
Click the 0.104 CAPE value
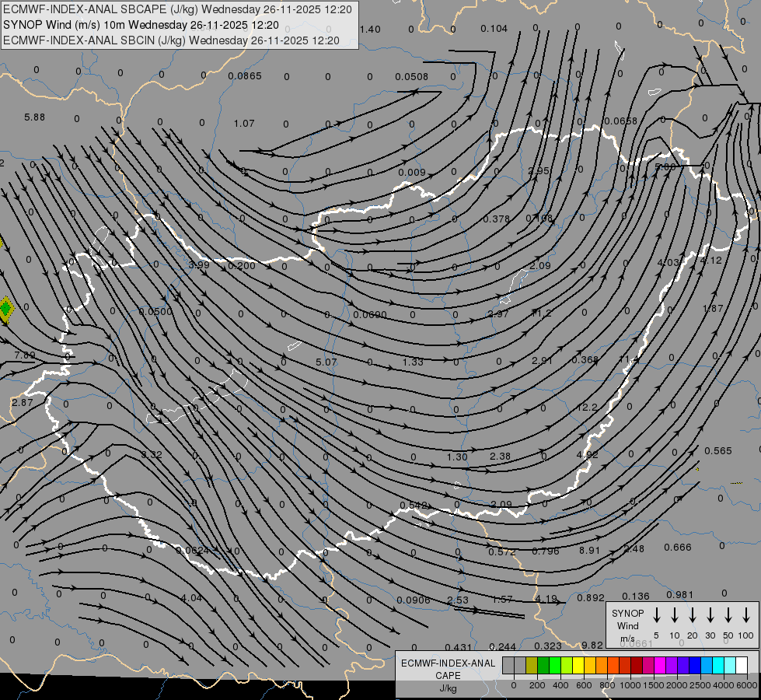click(494, 29)
